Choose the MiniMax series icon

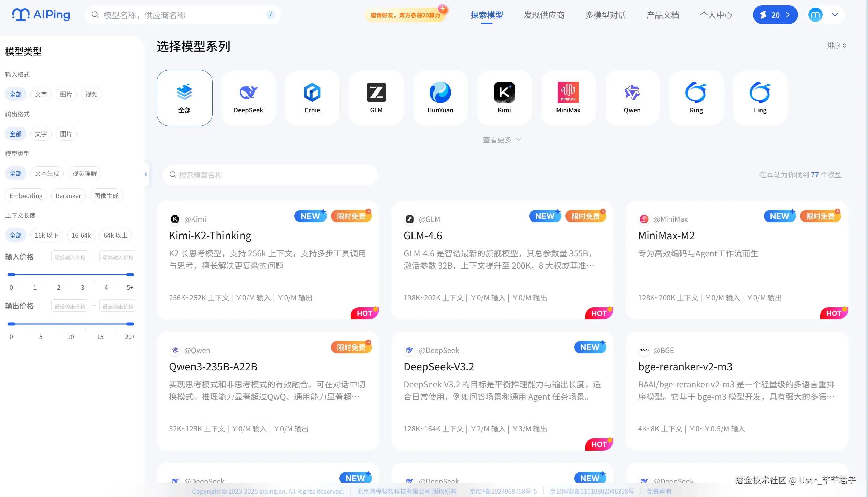click(x=568, y=93)
